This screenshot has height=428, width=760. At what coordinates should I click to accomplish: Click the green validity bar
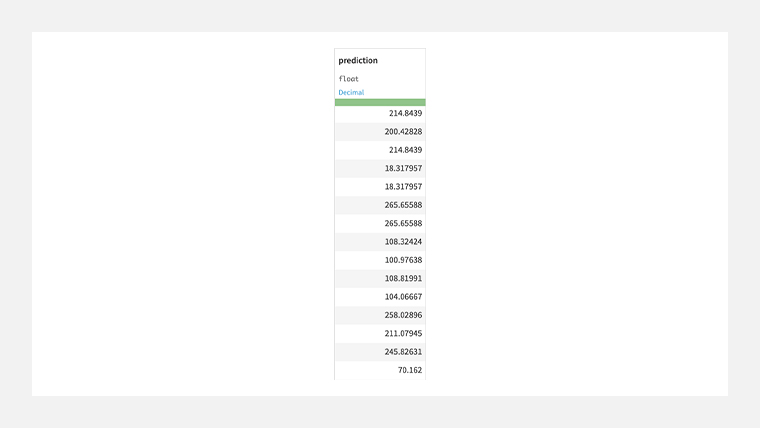(380, 102)
